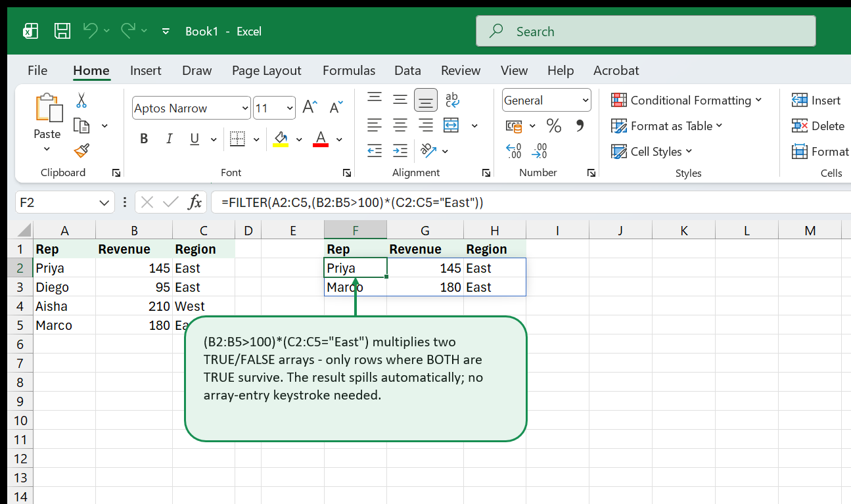Click the Insert cells button
The height and width of the screenshot is (504, 851).
816,100
